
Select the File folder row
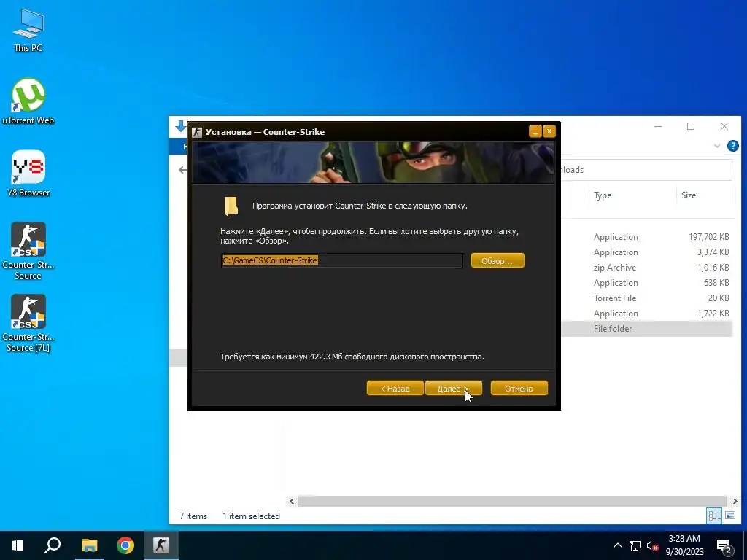[647, 329]
